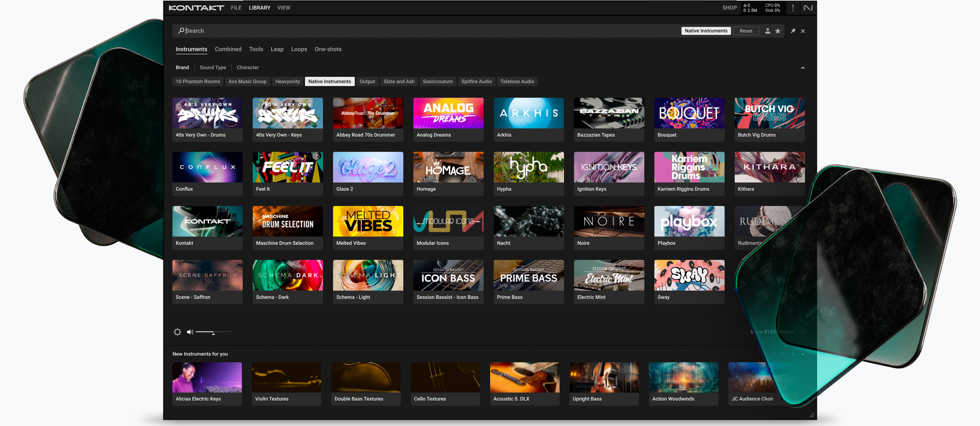Open the Playbox library tile

point(689,227)
